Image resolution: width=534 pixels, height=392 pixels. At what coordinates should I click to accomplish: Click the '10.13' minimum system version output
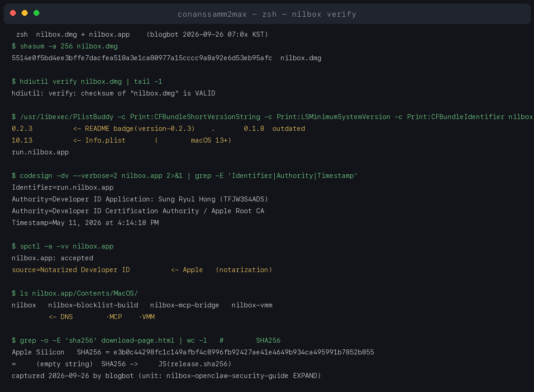point(22,140)
